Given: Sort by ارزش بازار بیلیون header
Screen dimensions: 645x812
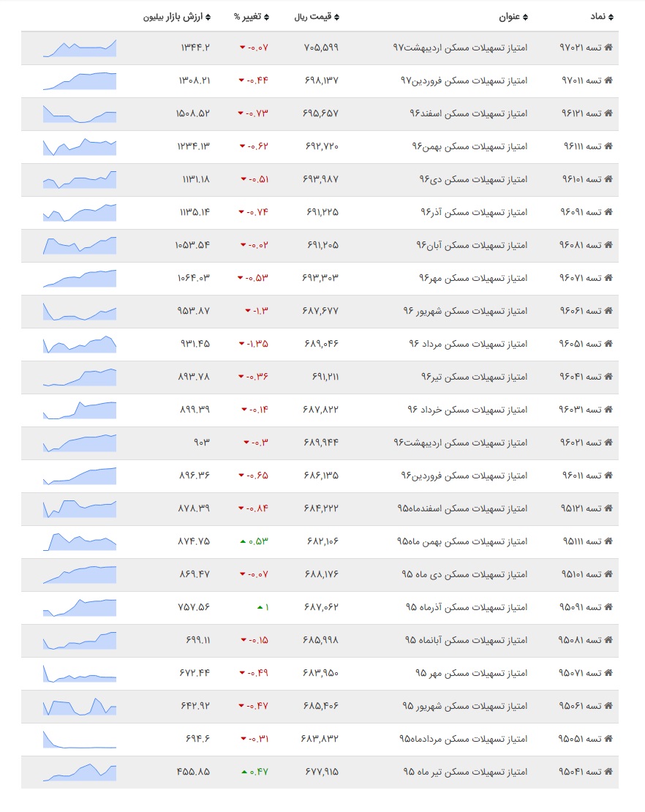Looking at the screenshot, I should click(x=176, y=17).
